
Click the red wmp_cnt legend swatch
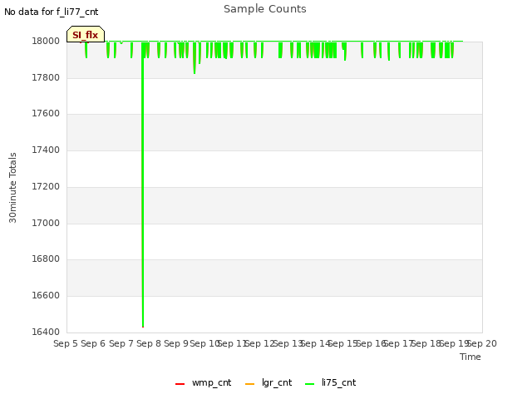(180, 384)
